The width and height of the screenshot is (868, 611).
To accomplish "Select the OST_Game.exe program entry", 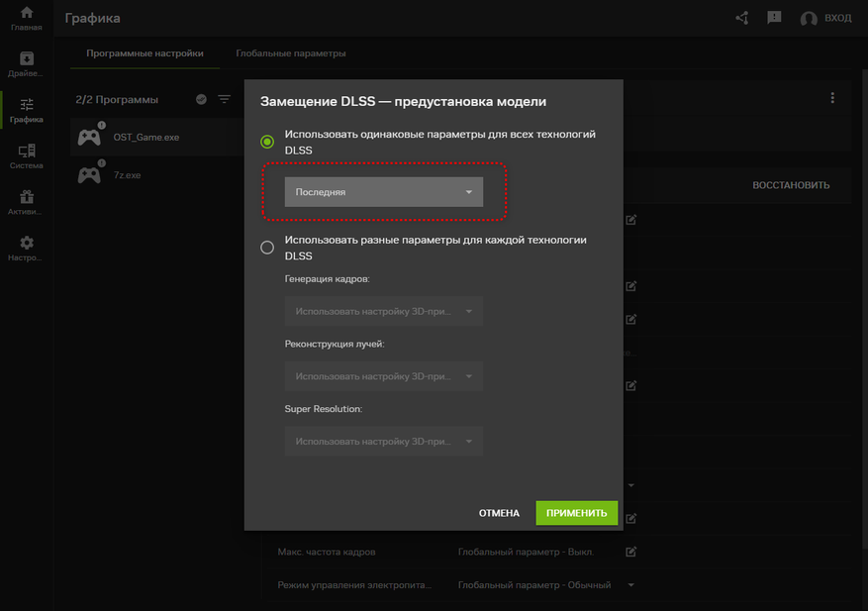I will (156, 137).
